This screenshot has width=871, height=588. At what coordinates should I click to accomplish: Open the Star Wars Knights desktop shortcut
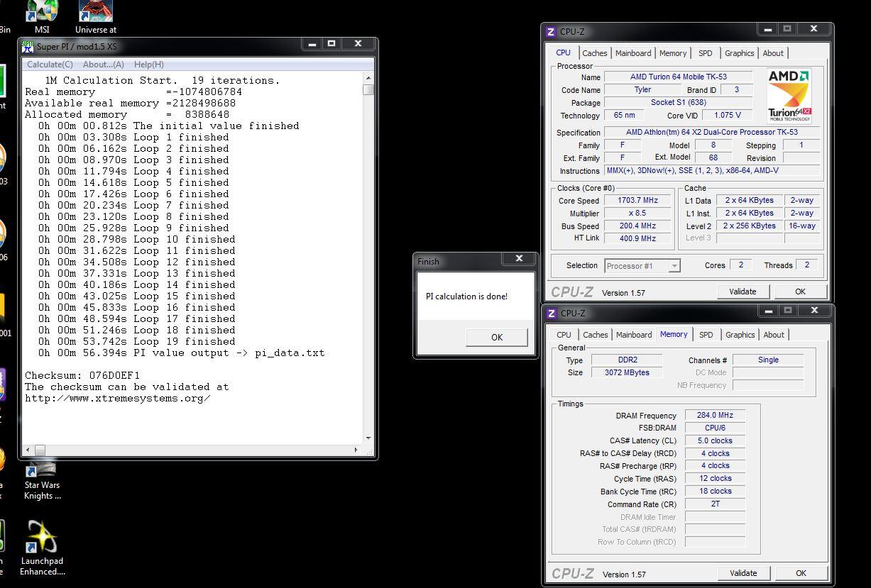(x=43, y=480)
